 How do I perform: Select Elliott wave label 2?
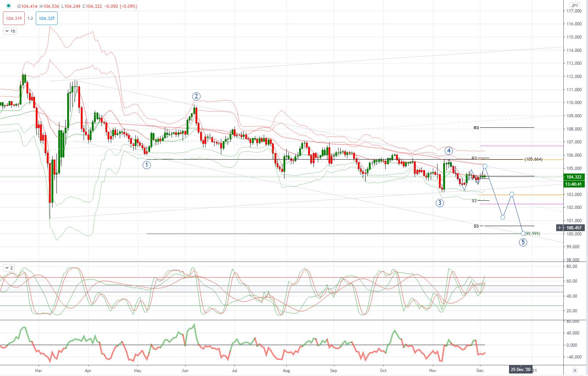point(196,96)
